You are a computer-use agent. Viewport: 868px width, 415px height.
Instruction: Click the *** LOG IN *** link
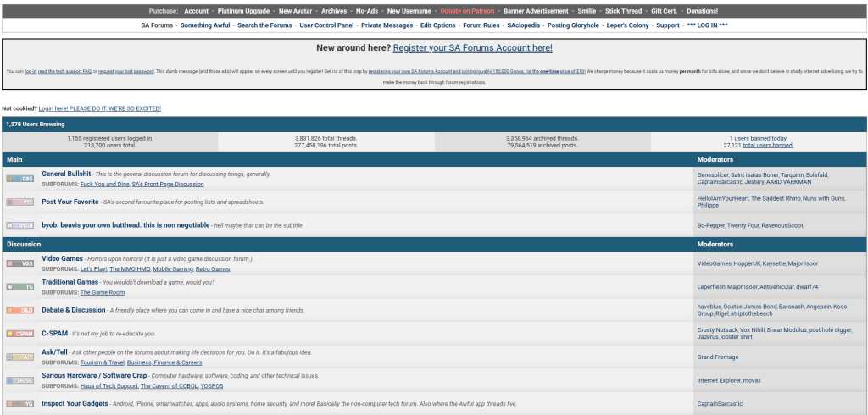point(707,25)
